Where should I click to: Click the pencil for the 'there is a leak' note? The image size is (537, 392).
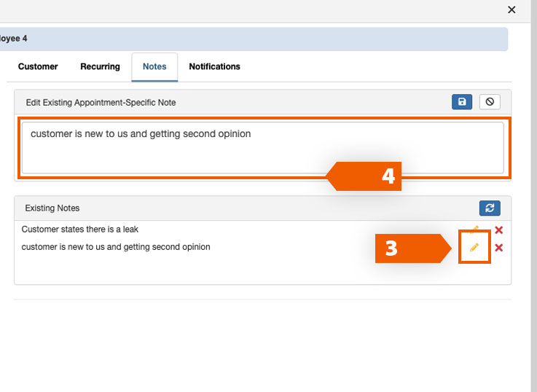point(474,230)
